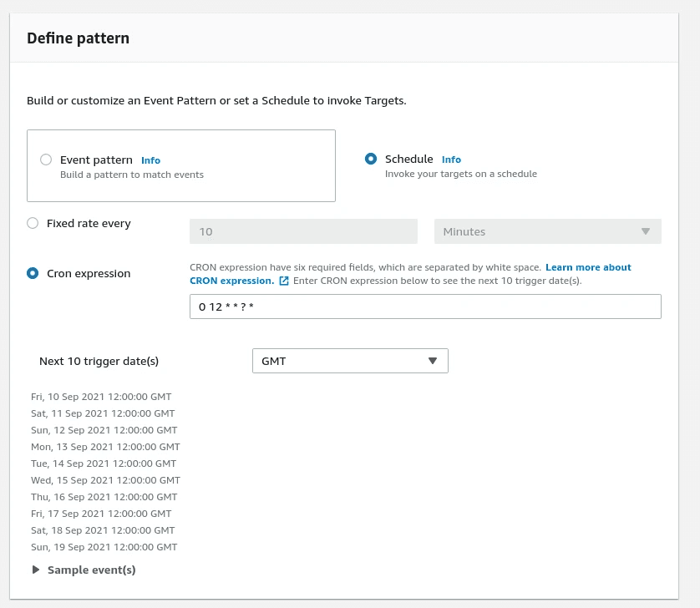Click the external link icon after CRON expression
Viewport: 700px width, 608px height.
click(284, 281)
